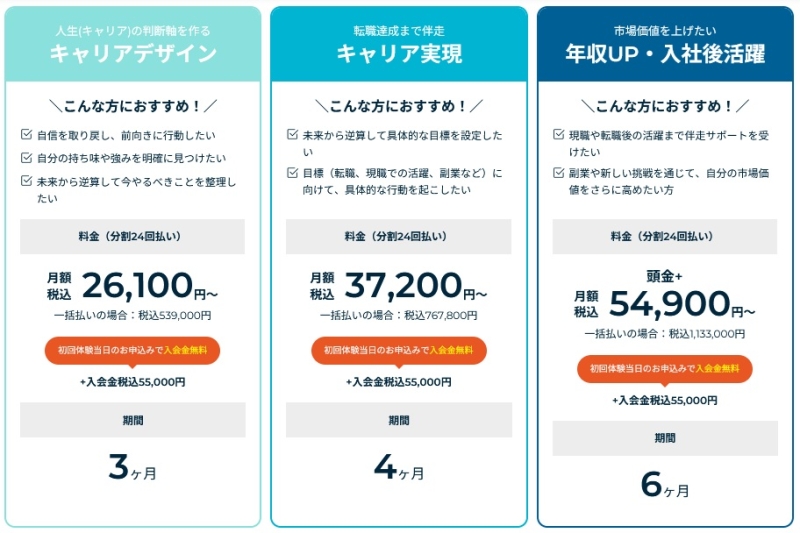The height and width of the screenshot is (533, 800).
Task: Click 料金（分割24回払い） bar in キャリアデザイン card
Action: tap(133, 237)
